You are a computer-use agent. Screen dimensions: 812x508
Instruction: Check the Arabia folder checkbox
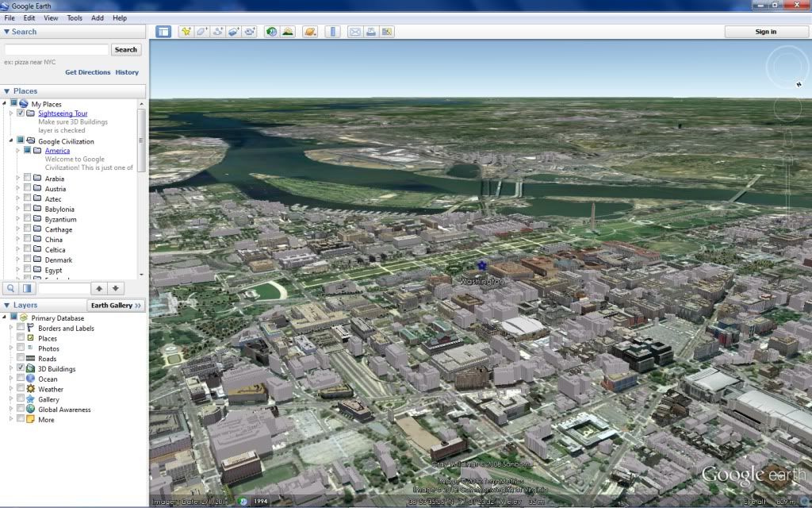pos(28,178)
